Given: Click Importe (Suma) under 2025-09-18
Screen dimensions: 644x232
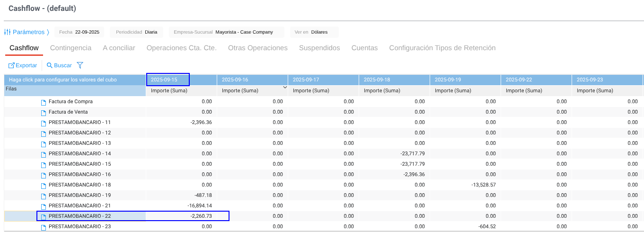Looking at the screenshot, I should click(x=395, y=90).
